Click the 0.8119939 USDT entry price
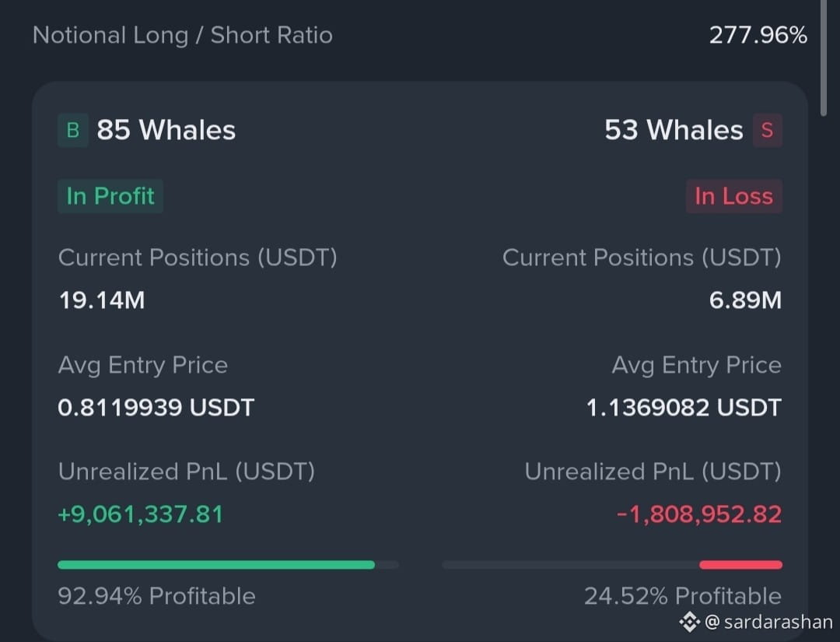 click(x=156, y=408)
